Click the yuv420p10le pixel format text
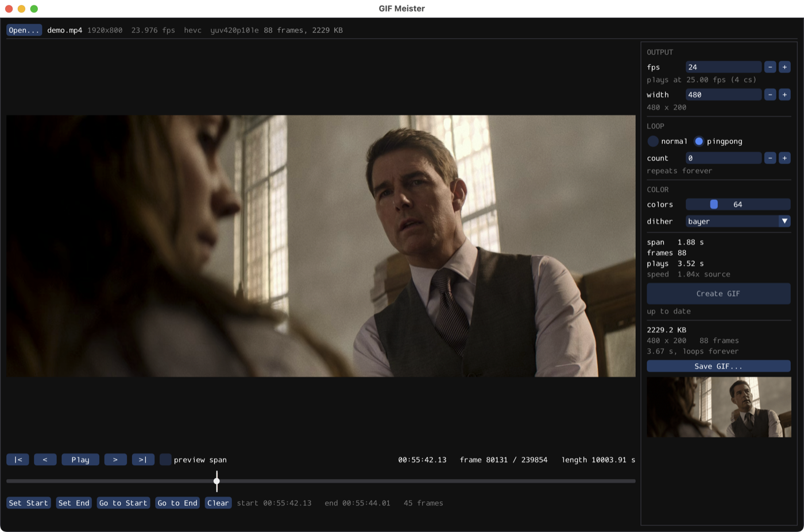Viewport: 804px width, 532px height. [235, 30]
